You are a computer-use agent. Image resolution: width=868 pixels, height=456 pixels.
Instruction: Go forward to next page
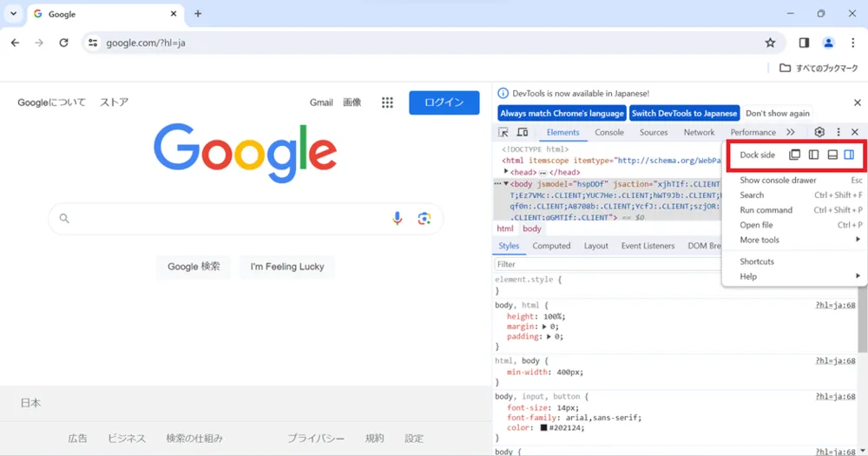click(x=39, y=43)
